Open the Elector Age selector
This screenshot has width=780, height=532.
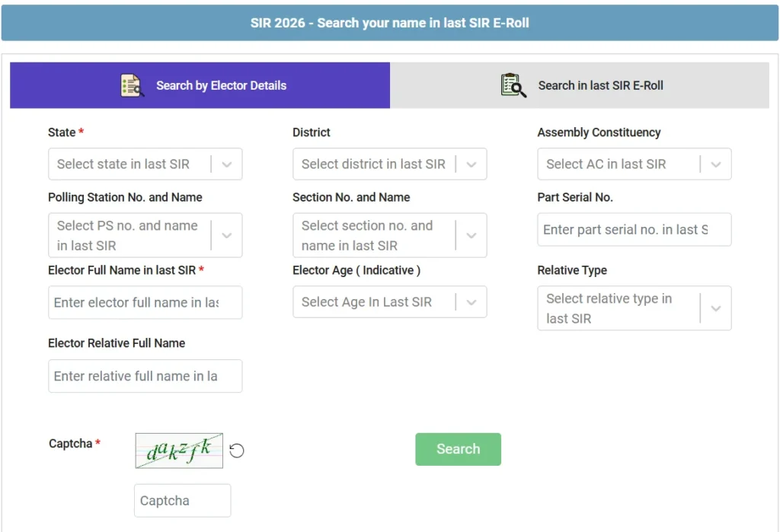coord(378,302)
